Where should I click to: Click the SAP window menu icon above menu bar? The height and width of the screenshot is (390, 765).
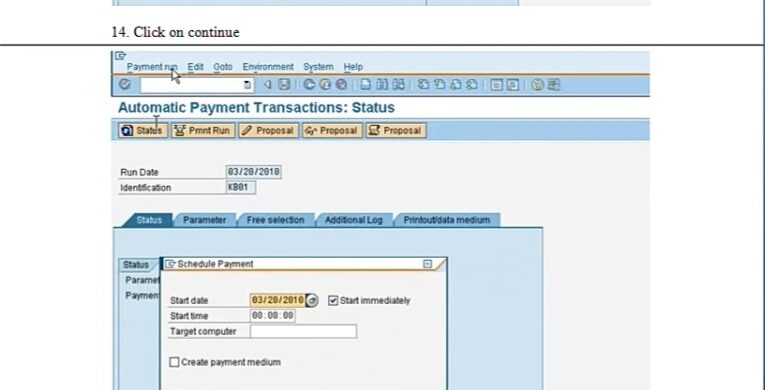(121, 56)
